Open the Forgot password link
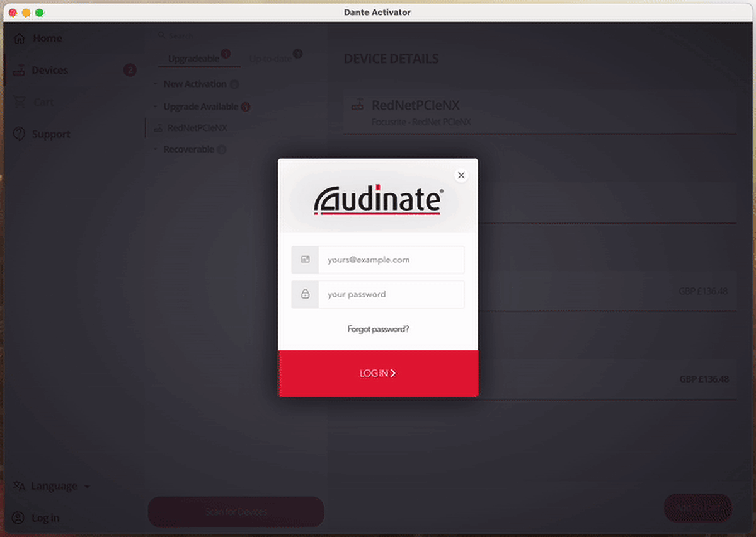This screenshot has height=537, width=756. 378,329
